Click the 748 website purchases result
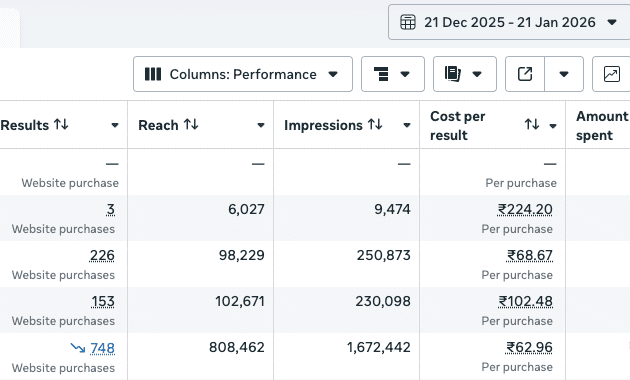 point(102,348)
